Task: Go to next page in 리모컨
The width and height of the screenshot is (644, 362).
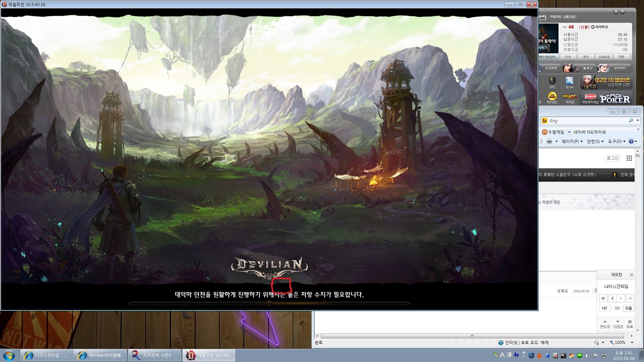Action: (621, 298)
